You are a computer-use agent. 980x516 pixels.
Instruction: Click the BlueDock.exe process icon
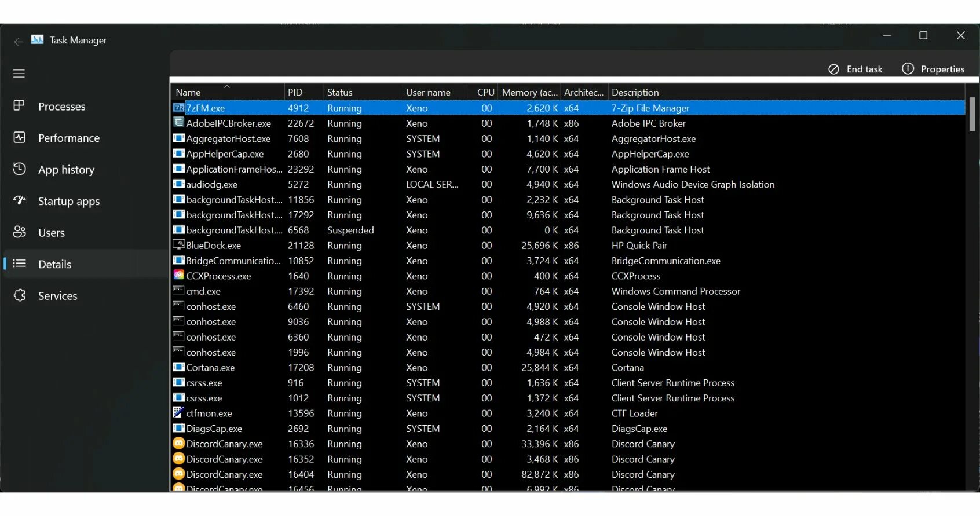(179, 245)
